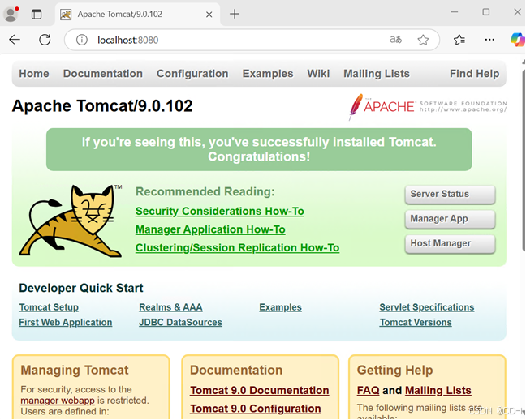Open the FAQ link under Getting Help
The width and height of the screenshot is (526, 420).
(368, 391)
